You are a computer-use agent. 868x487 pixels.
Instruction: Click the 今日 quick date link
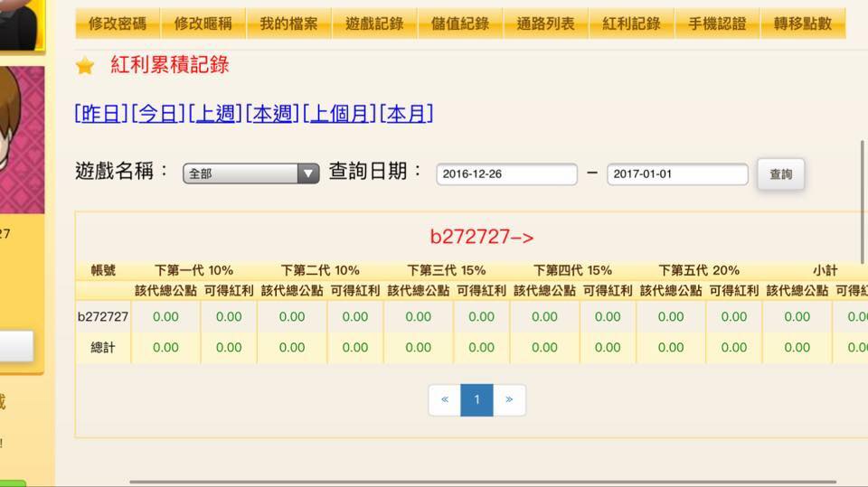158,114
